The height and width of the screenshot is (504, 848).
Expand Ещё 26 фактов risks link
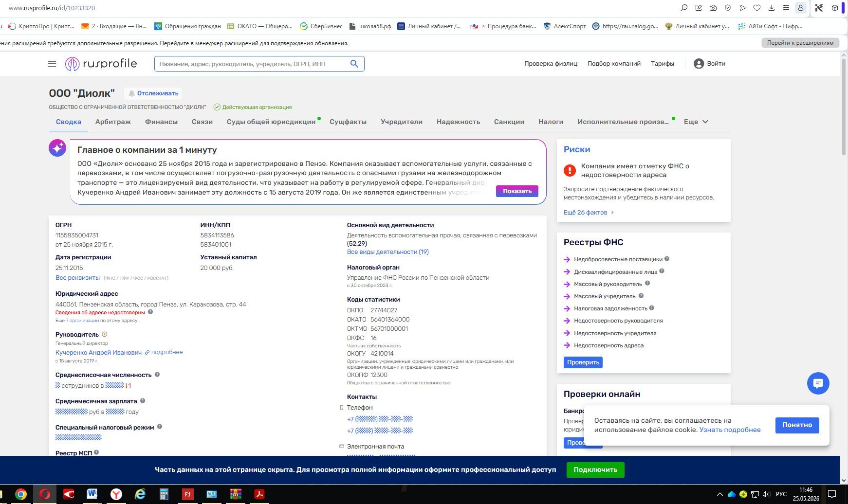(x=589, y=213)
